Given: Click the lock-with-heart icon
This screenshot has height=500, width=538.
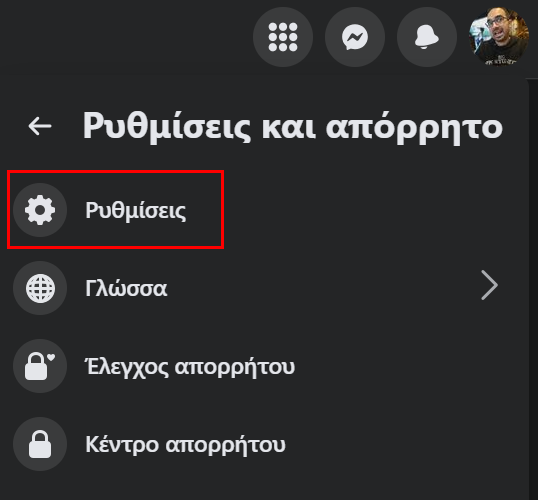Looking at the screenshot, I should click(40, 366).
